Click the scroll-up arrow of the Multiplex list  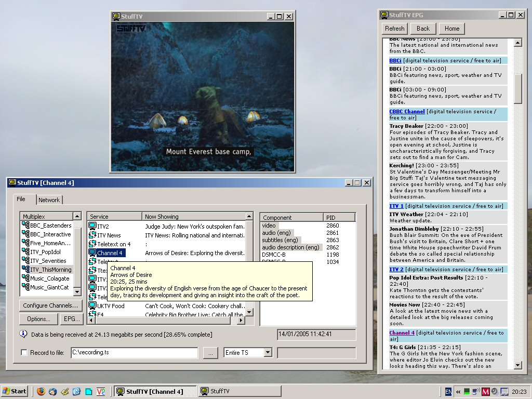click(77, 216)
